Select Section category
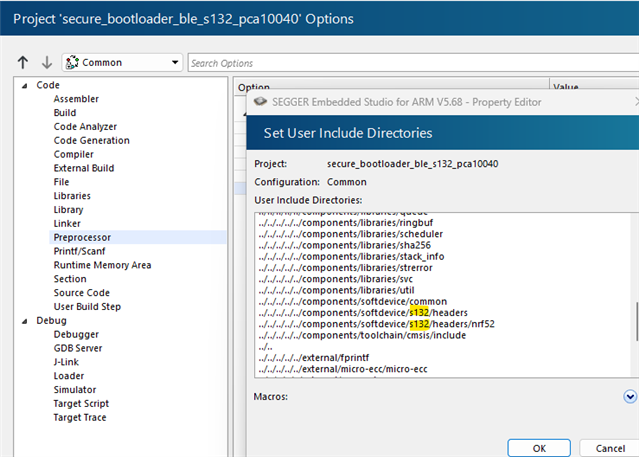The width and height of the screenshot is (639, 457). click(x=70, y=279)
